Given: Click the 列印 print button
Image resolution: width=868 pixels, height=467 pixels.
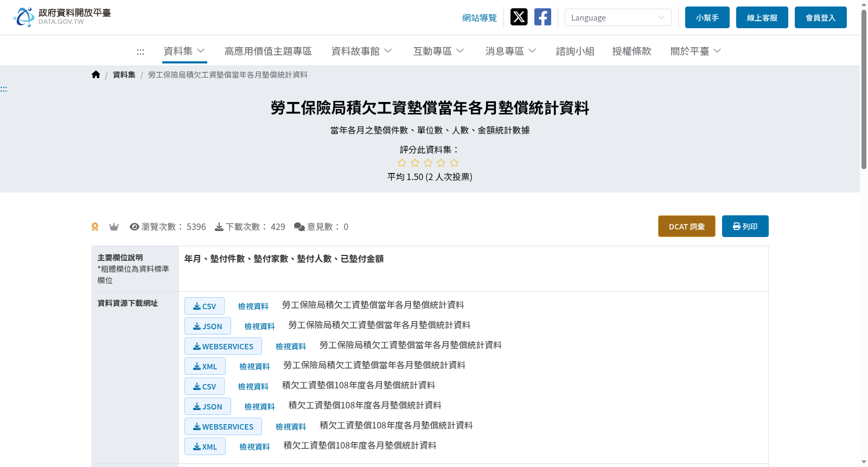Looking at the screenshot, I should (745, 226).
